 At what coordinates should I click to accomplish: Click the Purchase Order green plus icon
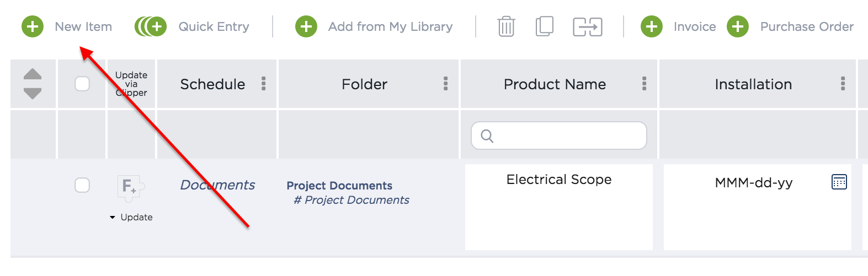coord(738,26)
